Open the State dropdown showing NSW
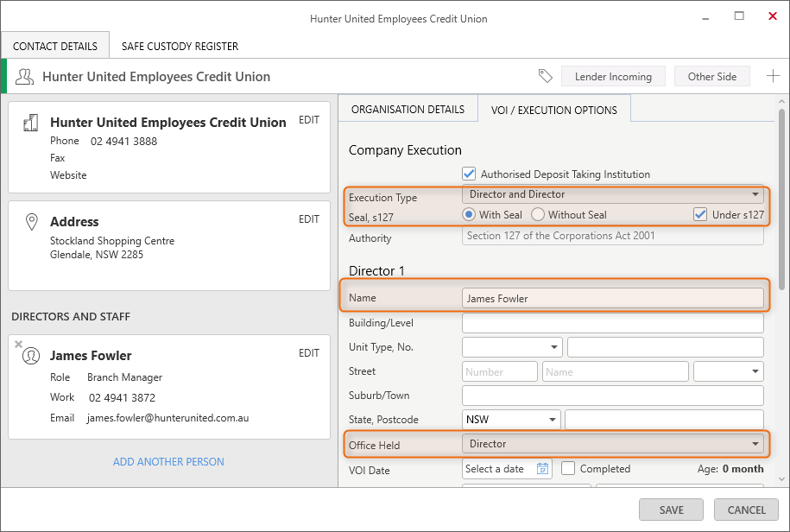The width and height of the screenshot is (790, 532). point(511,420)
